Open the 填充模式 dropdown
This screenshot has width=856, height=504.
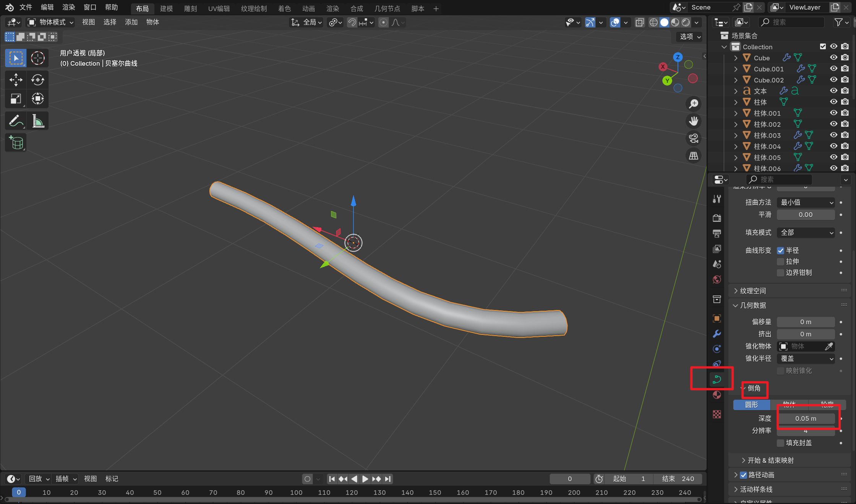pyautogui.click(x=806, y=233)
